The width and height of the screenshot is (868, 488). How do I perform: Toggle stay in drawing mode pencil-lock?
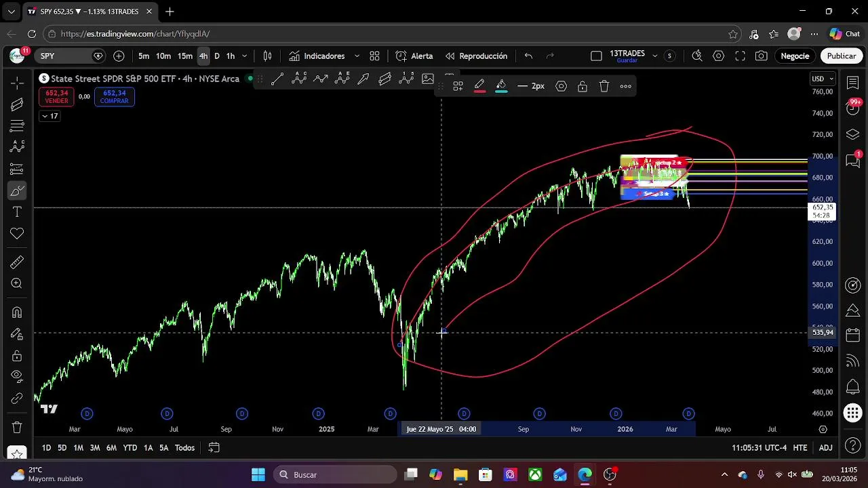click(17, 334)
